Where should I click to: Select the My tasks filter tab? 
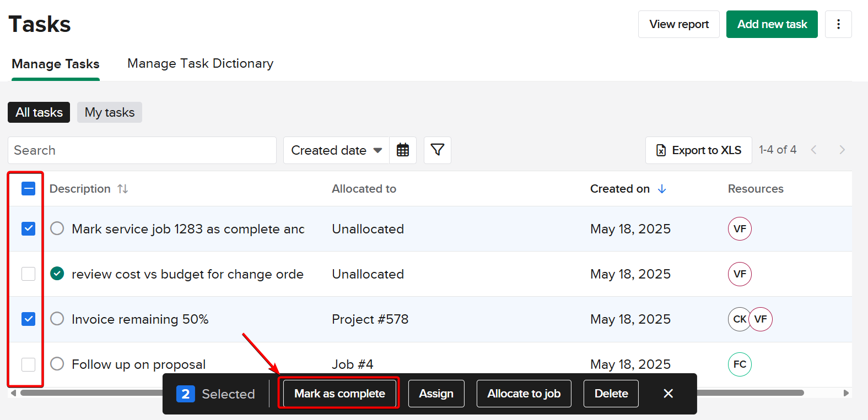pyautogui.click(x=110, y=112)
